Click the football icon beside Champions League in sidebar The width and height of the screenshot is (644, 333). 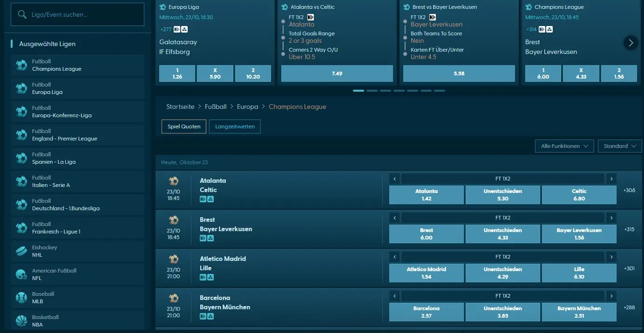coord(21,65)
